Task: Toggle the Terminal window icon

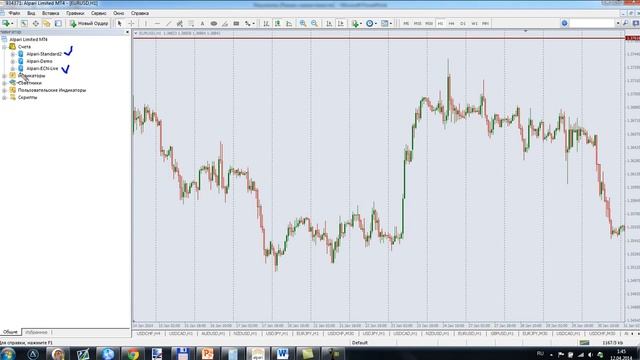Action: [x=58, y=24]
